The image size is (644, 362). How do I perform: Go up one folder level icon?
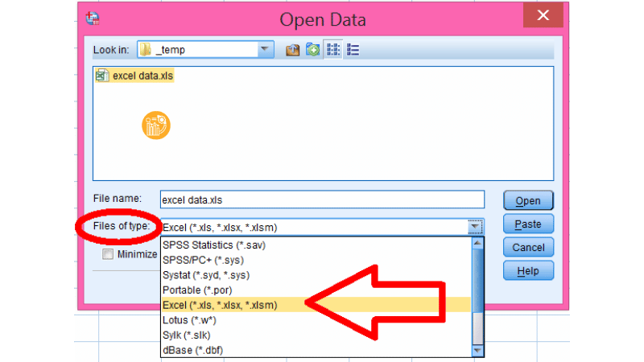[292, 50]
